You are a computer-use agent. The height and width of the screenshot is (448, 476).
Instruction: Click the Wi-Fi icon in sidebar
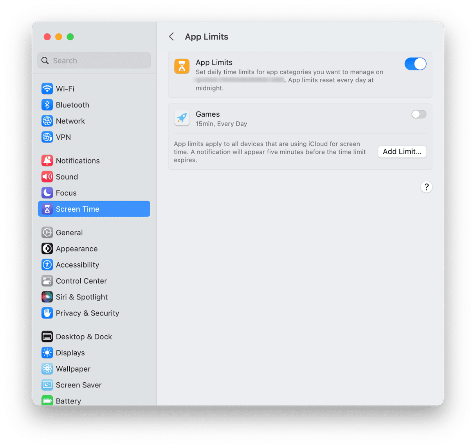click(47, 89)
